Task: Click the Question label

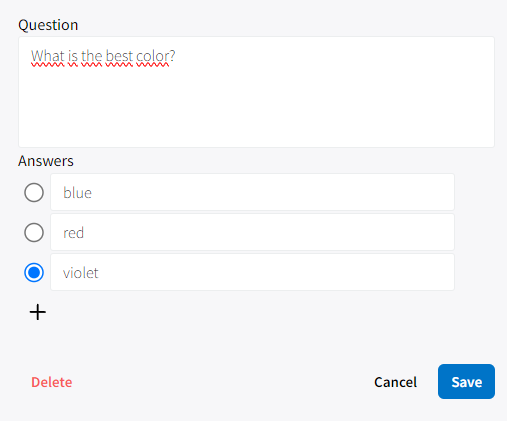Action: click(48, 25)
